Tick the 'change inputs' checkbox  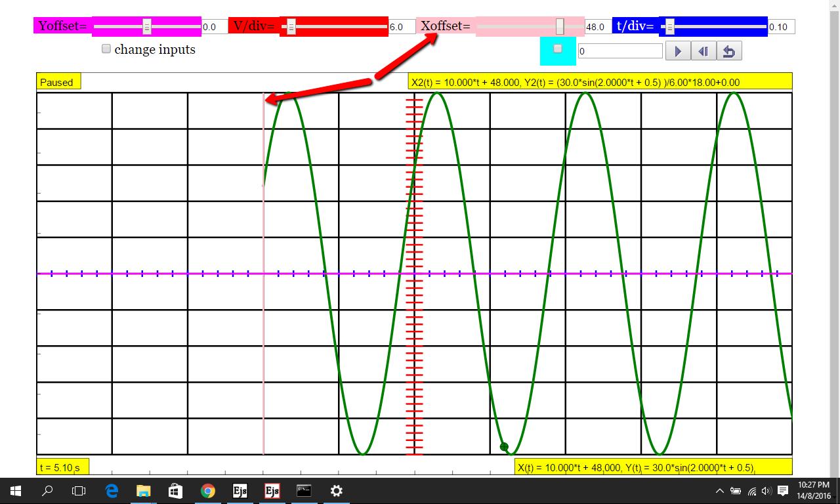106,49
